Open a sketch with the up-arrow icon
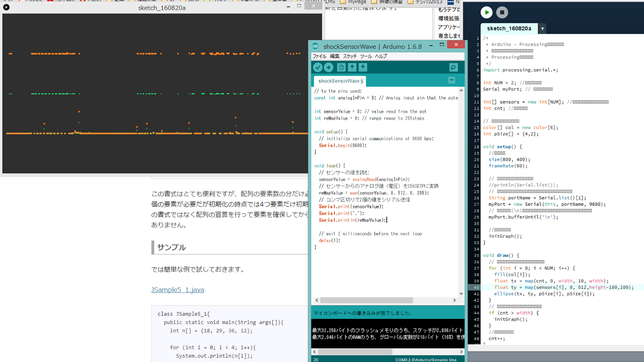Viewport: 644px width, 362px height. (352, 67)
